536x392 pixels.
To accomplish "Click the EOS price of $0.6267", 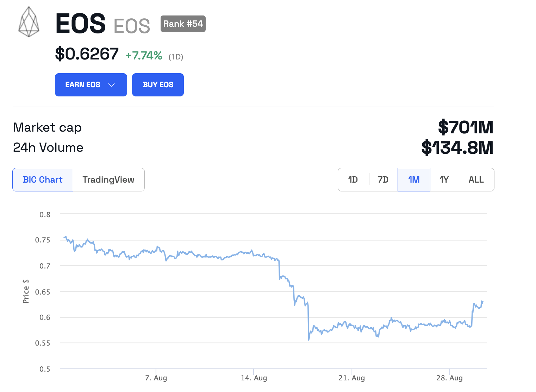I will (87, 53).
